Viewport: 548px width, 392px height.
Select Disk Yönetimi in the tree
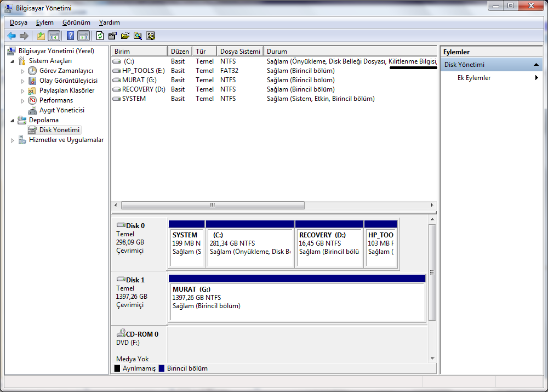point(59,130)
